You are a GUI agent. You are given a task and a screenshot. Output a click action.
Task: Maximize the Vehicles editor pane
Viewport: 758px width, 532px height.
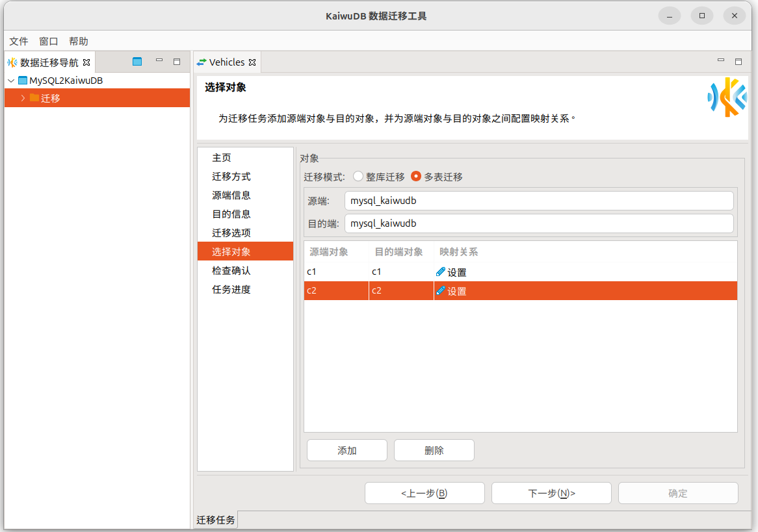pyautogui.click(x=738, y=62)
